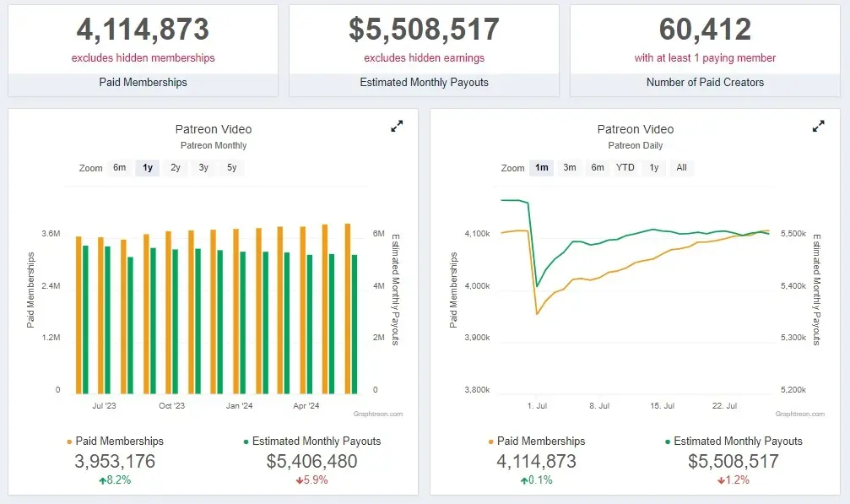Select the 6m zoom on the monthly chart
The width and height of the screenshot is (850, 504).
pos(120,168)
